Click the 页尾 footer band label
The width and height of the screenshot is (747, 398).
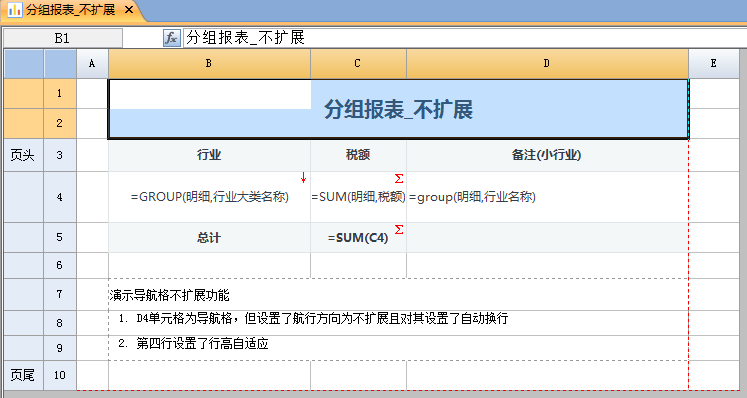(23, 375)
